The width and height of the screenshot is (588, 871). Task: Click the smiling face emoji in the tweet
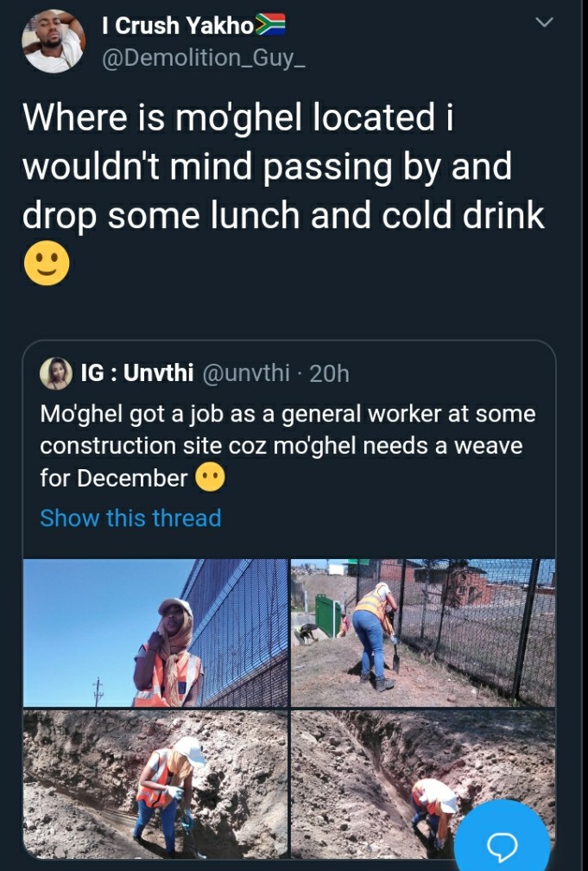(47, 264)
